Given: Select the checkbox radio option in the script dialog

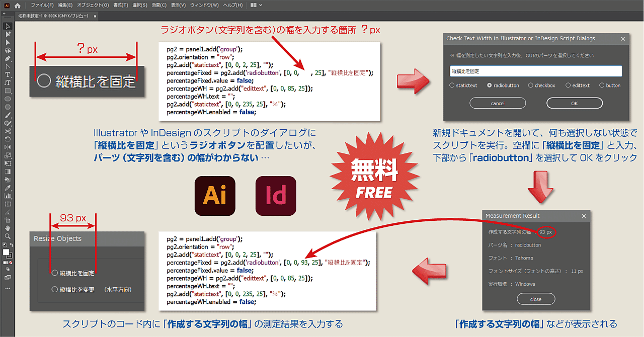Looking at the screenshot, I should pyautogui.click(x=531, y=86).
